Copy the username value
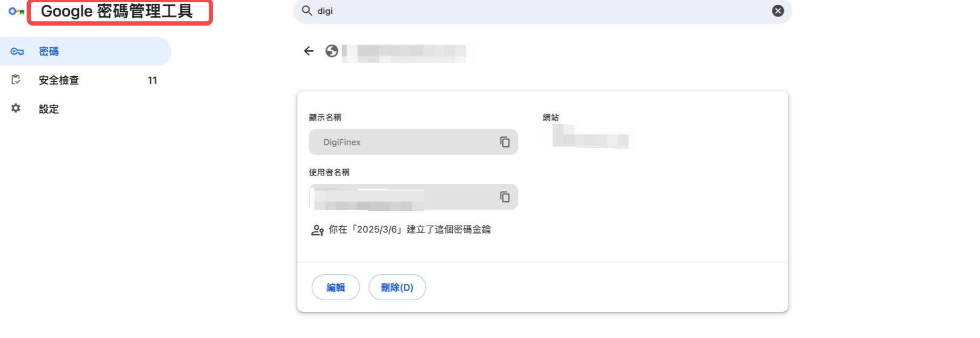The image size is (980, 338). click(505, 197)
